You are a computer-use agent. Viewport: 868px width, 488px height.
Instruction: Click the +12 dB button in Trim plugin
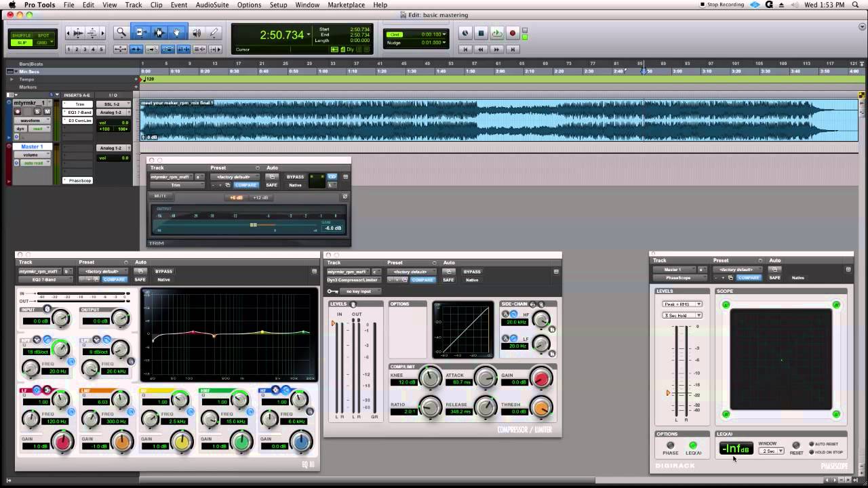click(x=261, y=198)
